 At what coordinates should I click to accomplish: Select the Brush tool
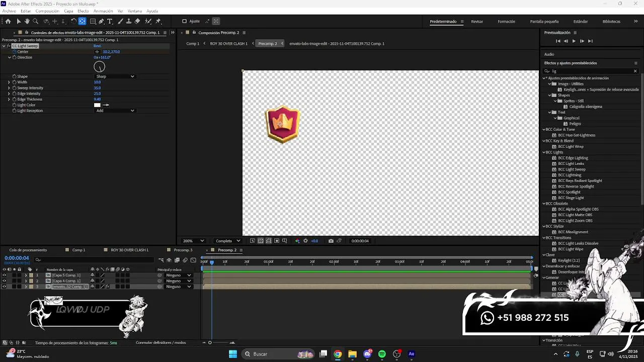tap(121, 21)
